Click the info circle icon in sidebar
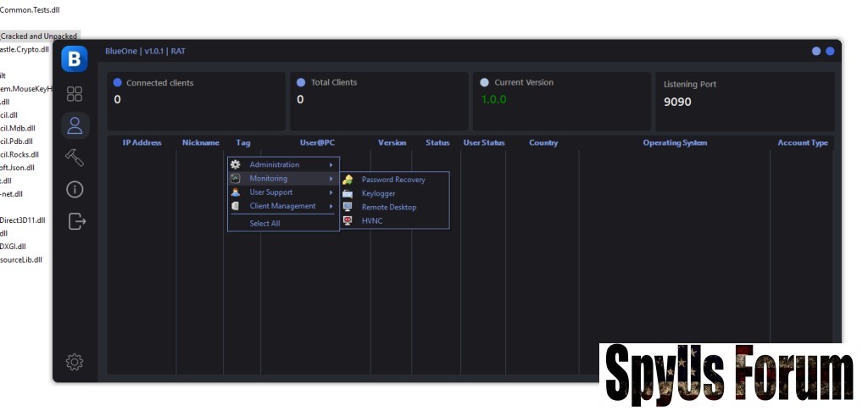The image size is (868, 417). tap(75, 189)
